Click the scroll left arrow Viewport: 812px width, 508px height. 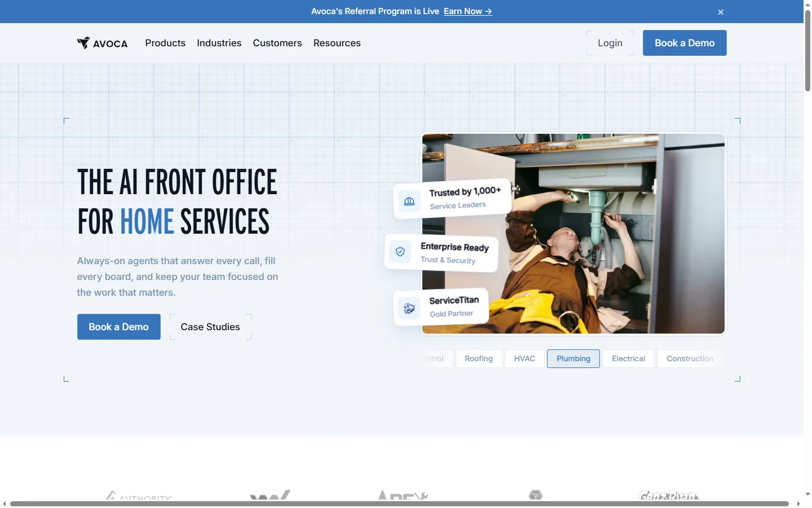point(5,503)
